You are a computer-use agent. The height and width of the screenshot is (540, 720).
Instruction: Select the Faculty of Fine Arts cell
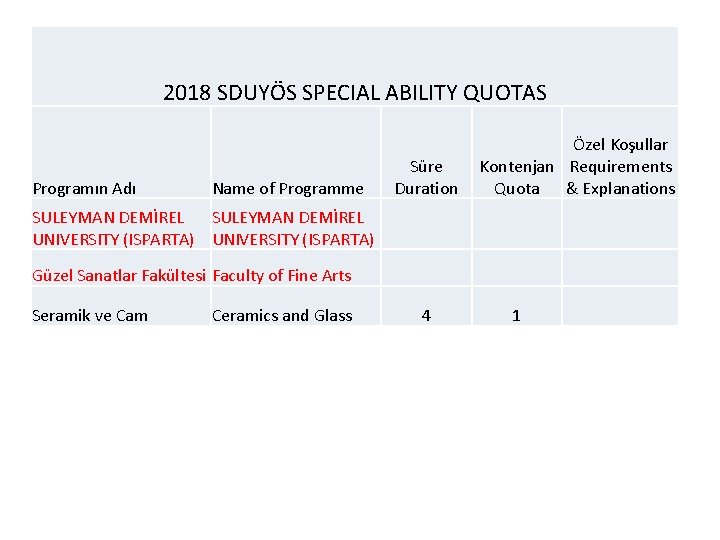pyautogui.click(x=296, y=268)
